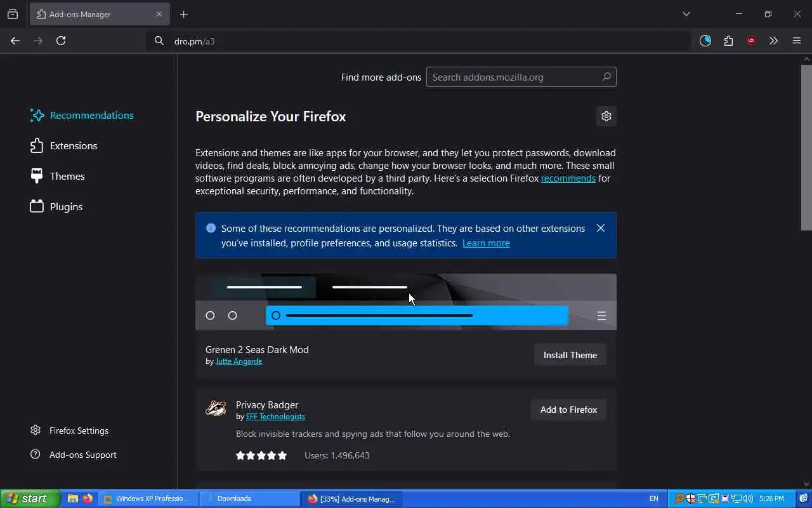Open the Firefox View tab overview icon
The width and height of the screenshot is (812, 508).
click(13, 14)
